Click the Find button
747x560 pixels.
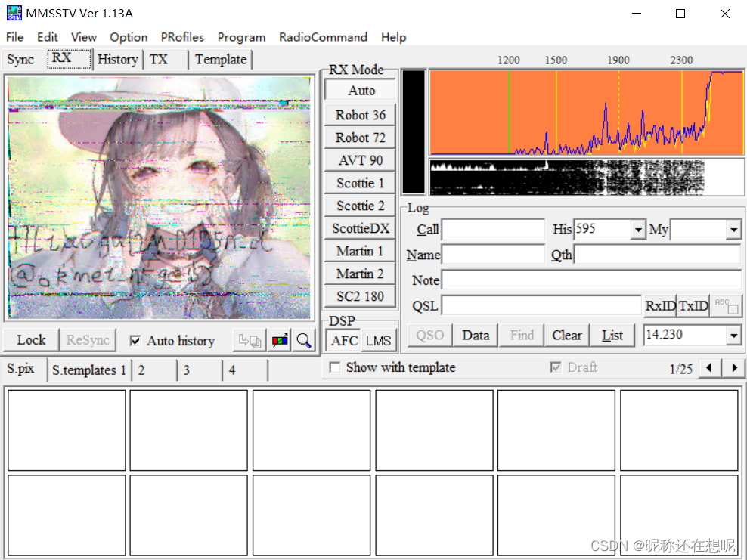pos(522,336)
